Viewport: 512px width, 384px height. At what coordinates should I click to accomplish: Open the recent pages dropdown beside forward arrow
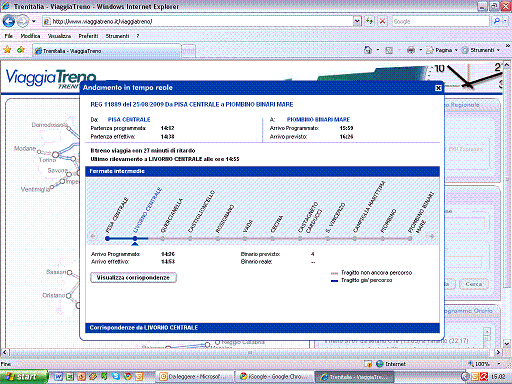[34, 21]
